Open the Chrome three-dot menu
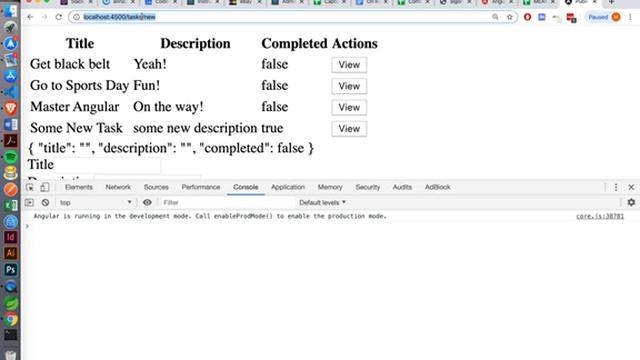Viewport: 640px width, 360px height. tap(630, 17)
